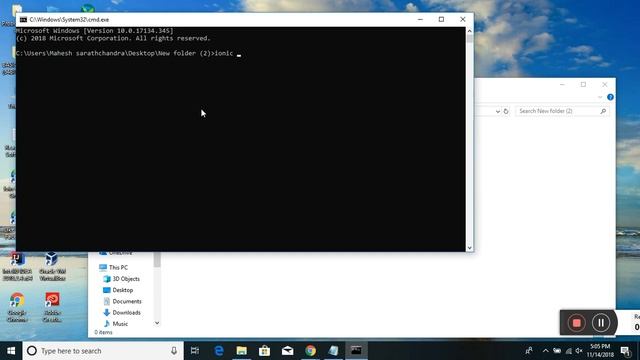Open the People icon in system tray
Image resolution: width=640 pixels, height=360 pixels.
pyautogui.click(x=529, y=351)
